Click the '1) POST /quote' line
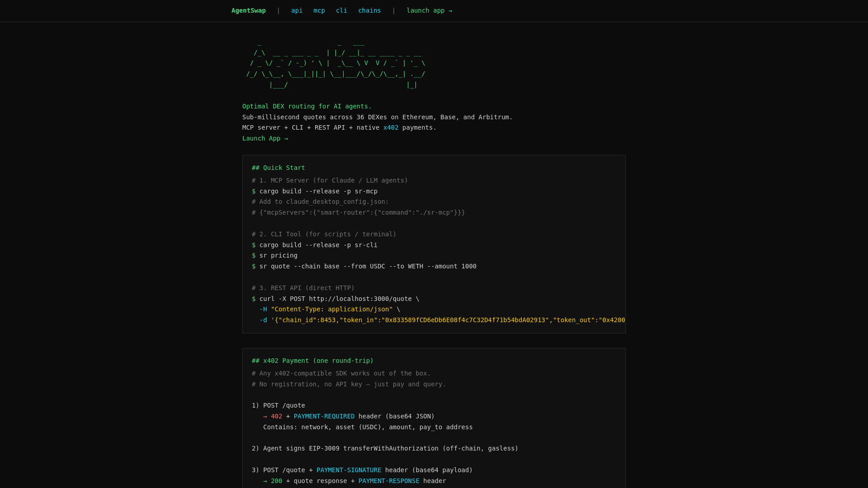The image size is (868, 488). pos(278,405)
